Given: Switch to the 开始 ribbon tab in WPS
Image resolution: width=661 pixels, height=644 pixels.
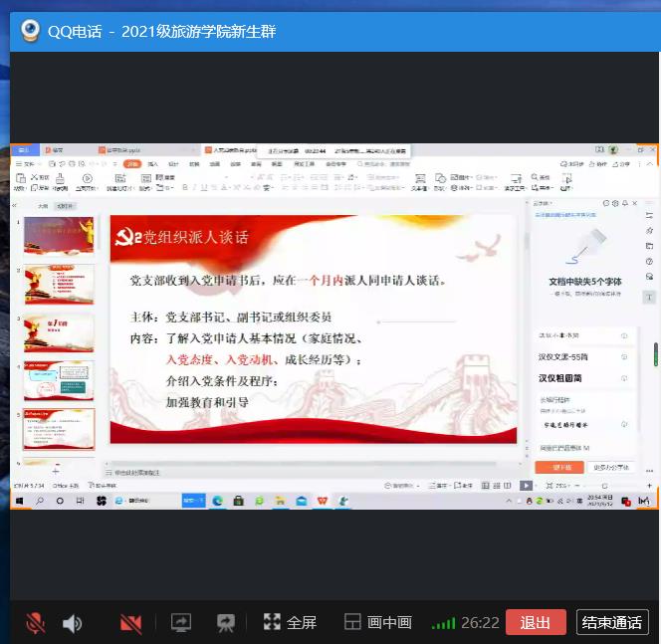Looking at the screenshot, I should point(131,163).
